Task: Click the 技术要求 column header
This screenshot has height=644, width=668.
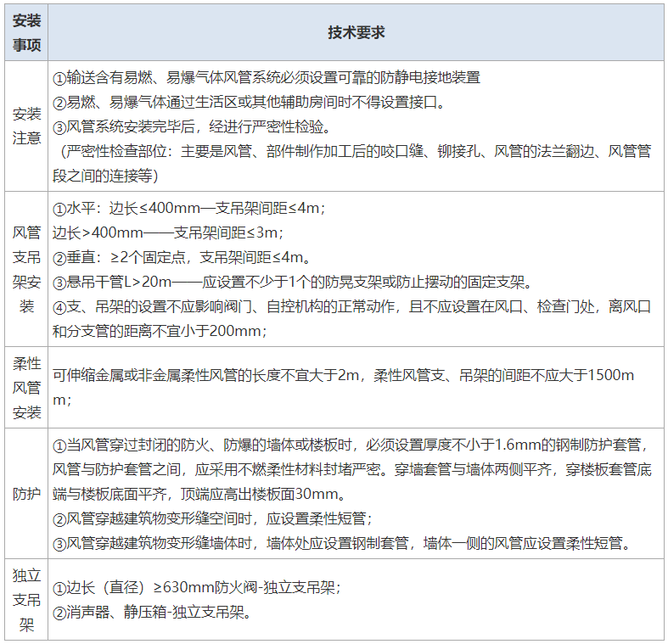Action: [356, 32]
